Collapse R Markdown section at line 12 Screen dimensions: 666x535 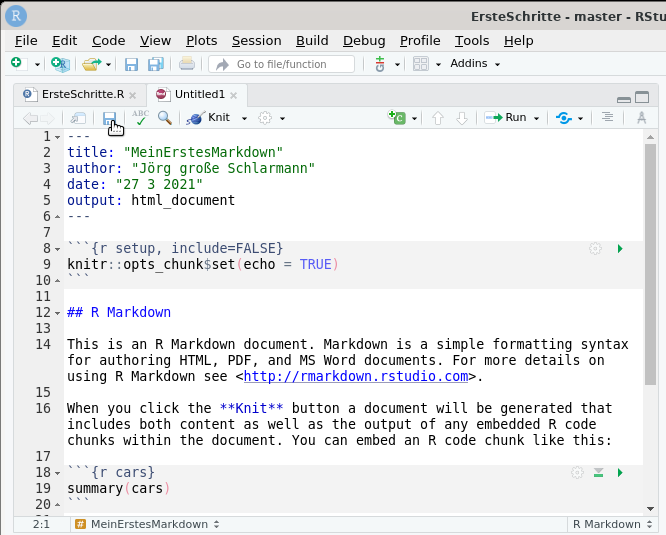click(x=57, y=313)
